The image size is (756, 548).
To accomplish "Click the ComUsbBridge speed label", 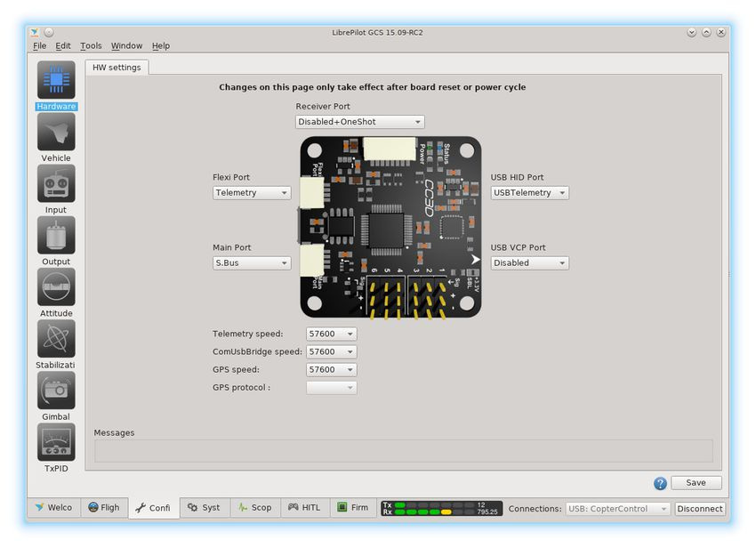I will (257, 351).
